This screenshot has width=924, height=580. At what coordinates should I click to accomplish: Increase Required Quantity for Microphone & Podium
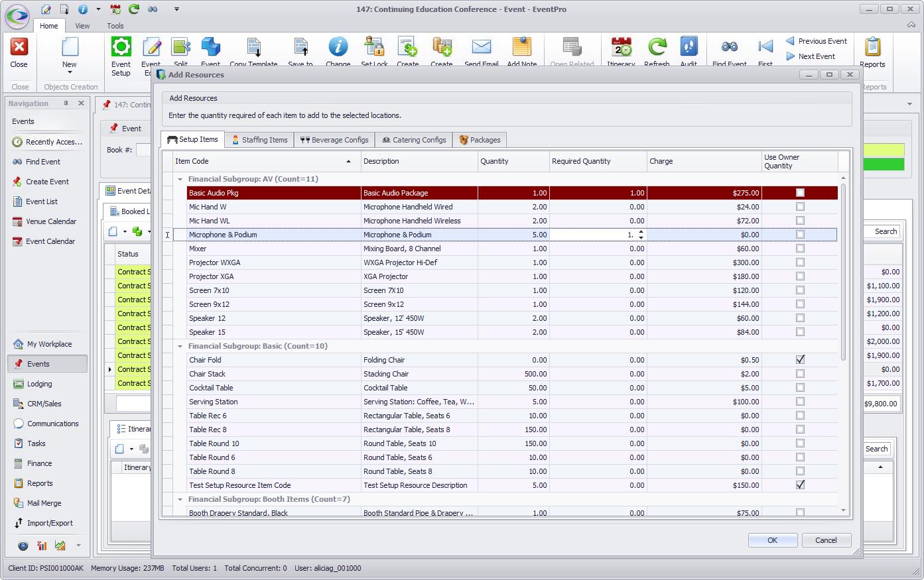(641, 232)
